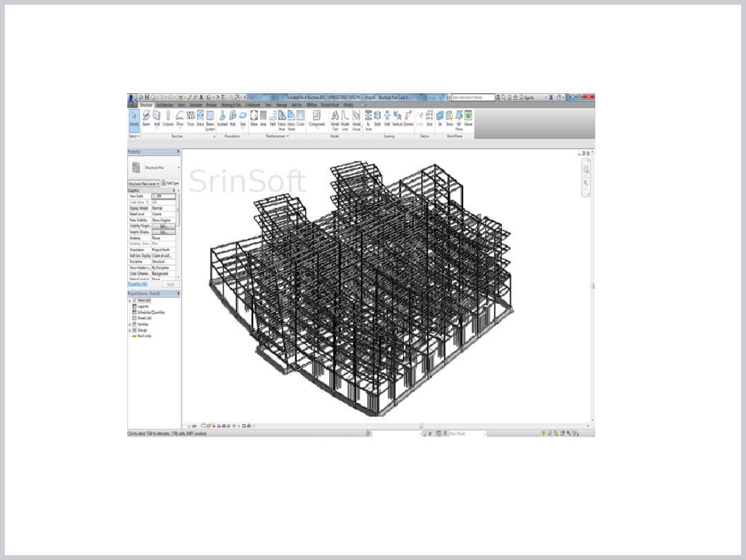The image size is (746, 560).
Task: Open the Select panel dropdown
Action: 135,136
